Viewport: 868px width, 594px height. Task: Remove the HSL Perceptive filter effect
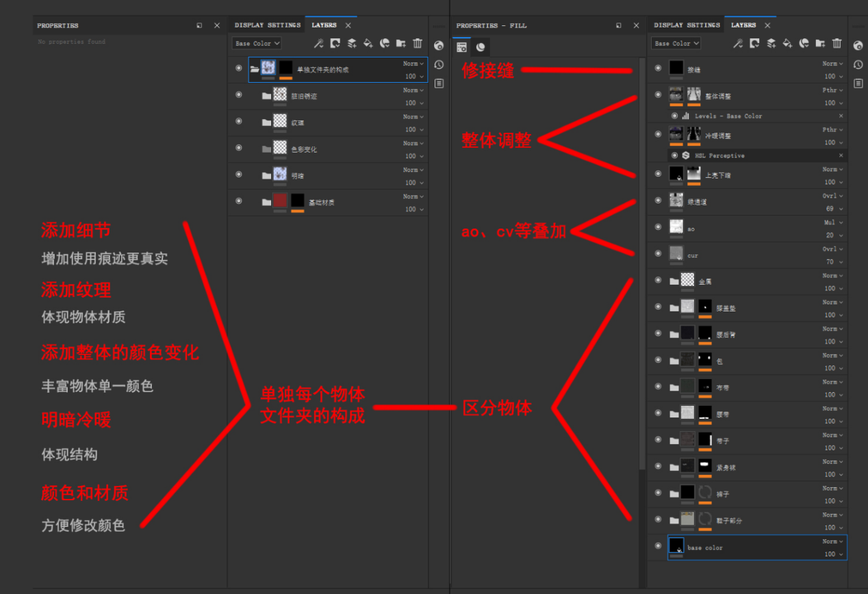(841, 155)
